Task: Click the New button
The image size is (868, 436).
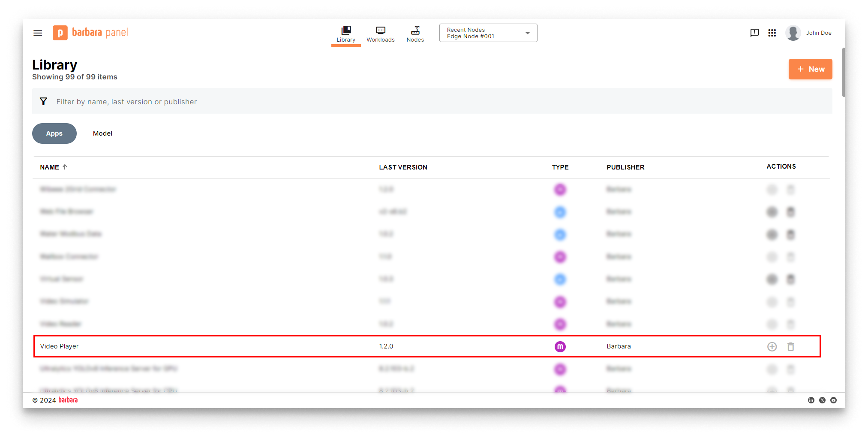Action: point(810,69)
